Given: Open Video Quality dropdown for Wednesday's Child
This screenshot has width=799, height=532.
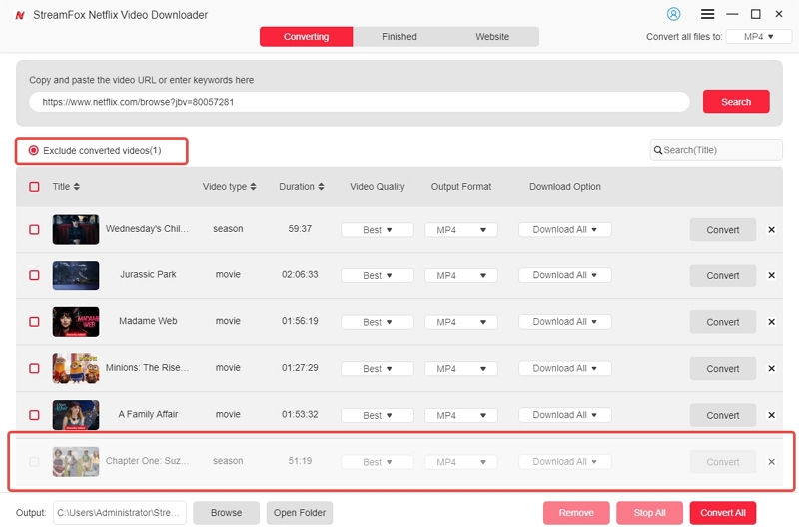Looking at the screenshot, I should (x=378, y=230).
